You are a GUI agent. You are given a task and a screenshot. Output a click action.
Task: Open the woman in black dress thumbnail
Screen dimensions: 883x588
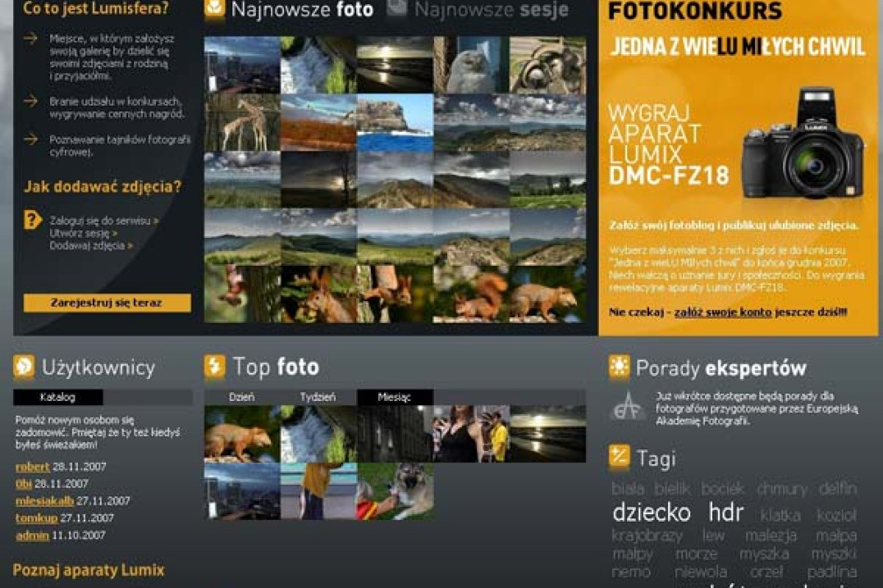pyautogui.click(x=471, y=434)
